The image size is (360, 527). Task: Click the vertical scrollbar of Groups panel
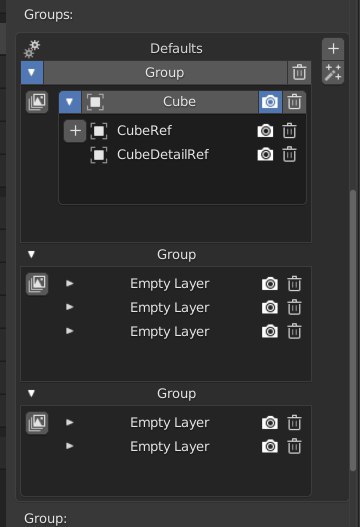pos(353,330)
